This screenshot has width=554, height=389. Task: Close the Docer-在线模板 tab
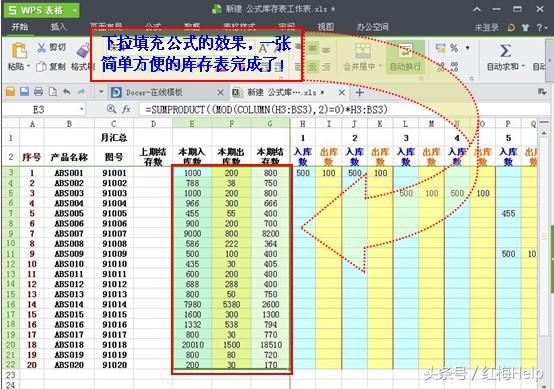pyautogui.click(x=220, y=93)
